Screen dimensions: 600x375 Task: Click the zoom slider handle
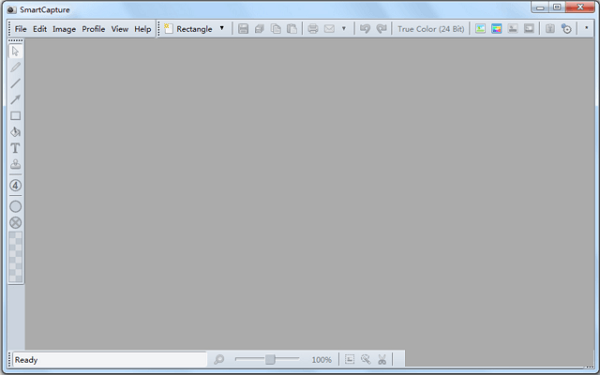pos(270,359)
